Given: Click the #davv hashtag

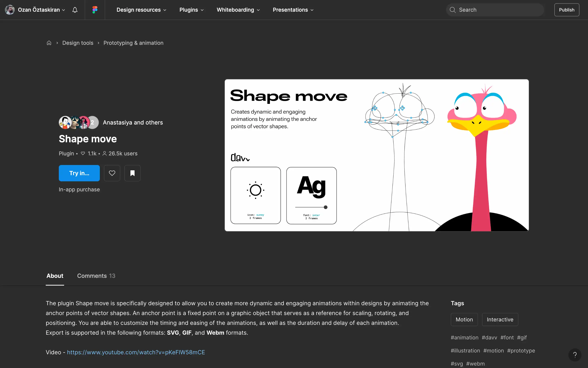Looking at the screenshot, I should tap(489, 338).
